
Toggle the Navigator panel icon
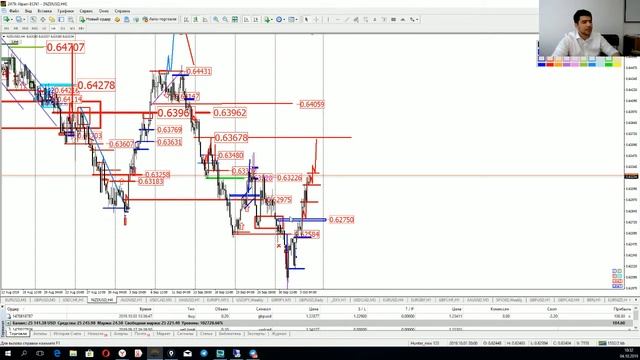[52, 19]
